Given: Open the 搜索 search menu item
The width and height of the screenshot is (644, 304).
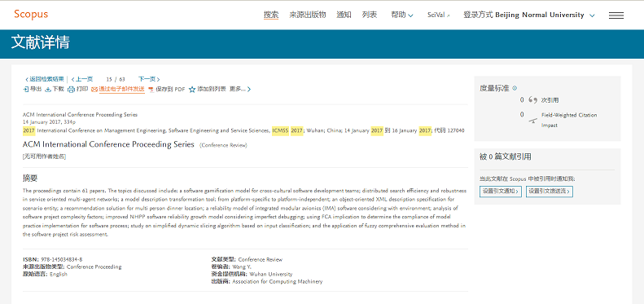Looking at the screenshot, I should click(271, 15).
